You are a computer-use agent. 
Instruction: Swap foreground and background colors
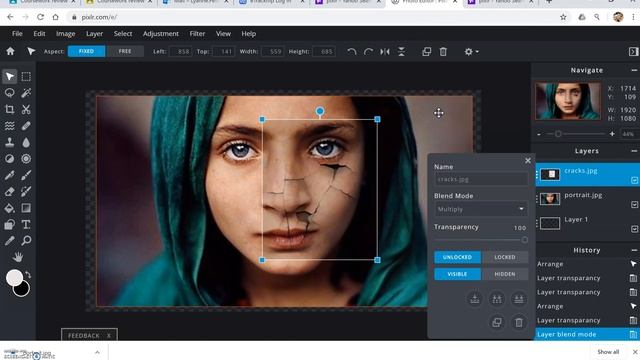click(x=28, y=275)
